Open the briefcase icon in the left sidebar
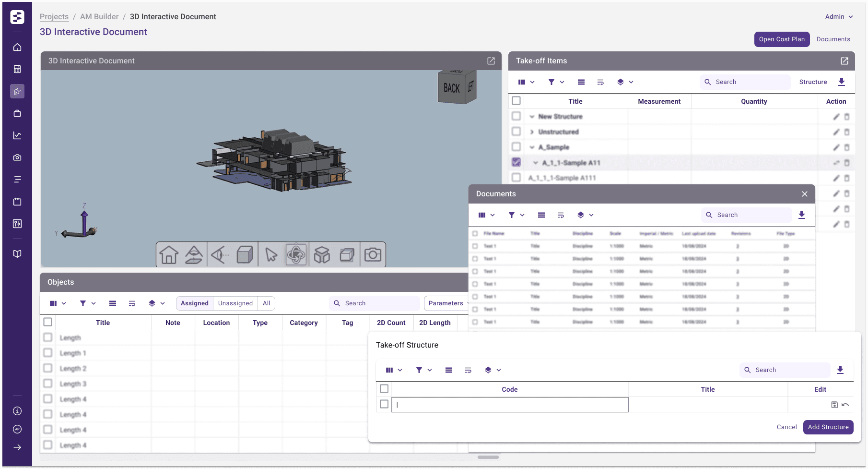This screenshot has height=469, width=868. (17, 113)
